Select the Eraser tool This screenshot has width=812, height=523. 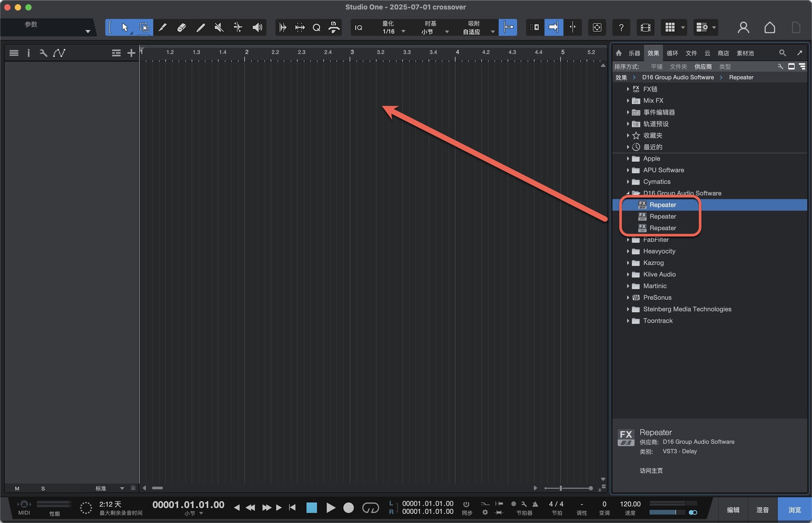click(181, 28)
